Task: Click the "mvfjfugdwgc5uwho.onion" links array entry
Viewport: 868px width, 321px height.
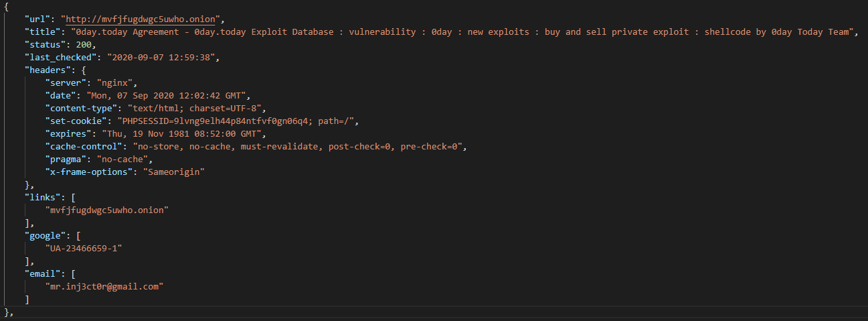Action: [x=107, y=210]
